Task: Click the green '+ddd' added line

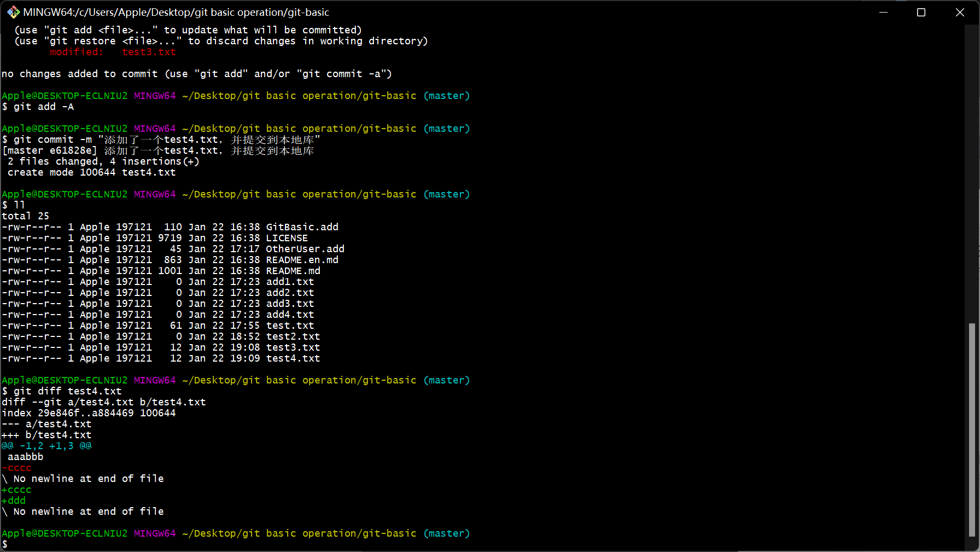Action: click(x=14, y=501)
